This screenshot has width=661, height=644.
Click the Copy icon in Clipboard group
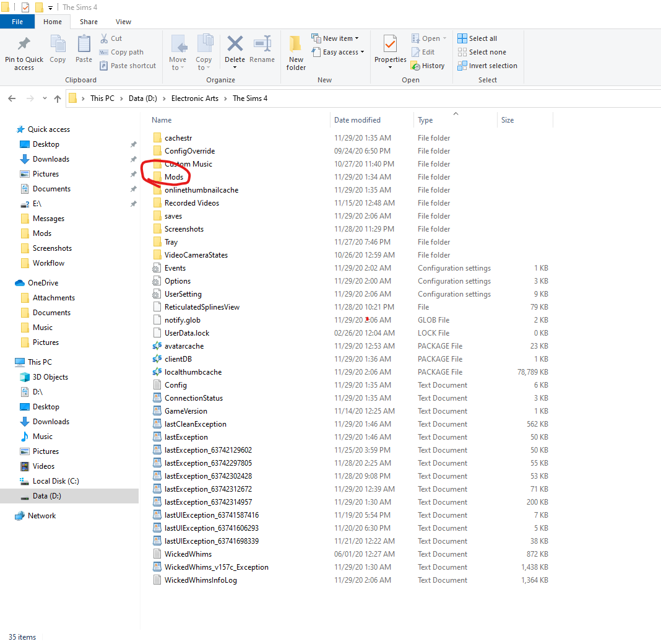58,45
